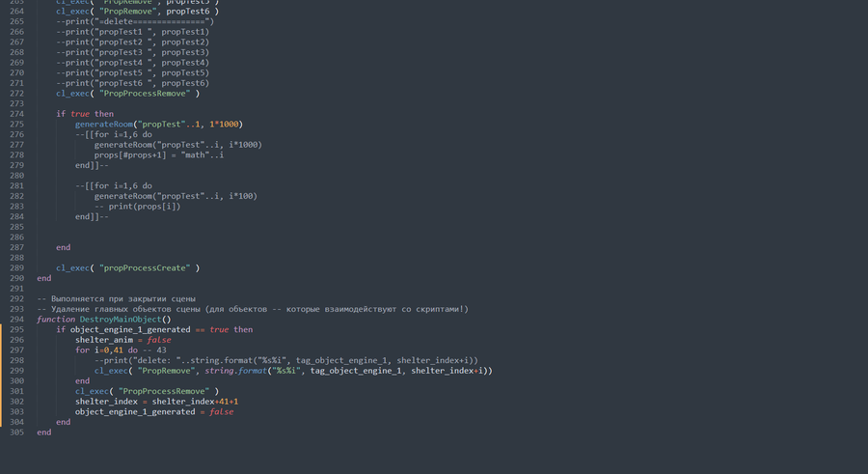Image resolution: width=868 pixels, height=474 pixels.
Task: Click line number 299 in gutter
Action: pos(16,371)
